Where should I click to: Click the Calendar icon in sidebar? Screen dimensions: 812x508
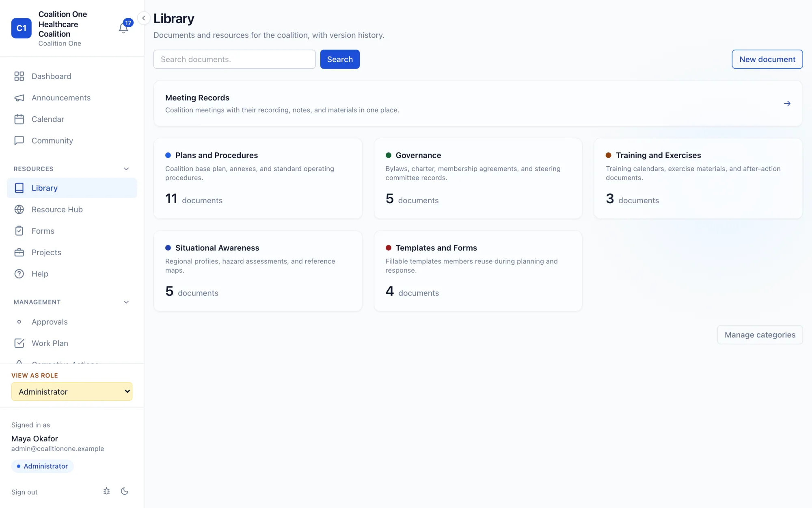[x=19, y=119]
